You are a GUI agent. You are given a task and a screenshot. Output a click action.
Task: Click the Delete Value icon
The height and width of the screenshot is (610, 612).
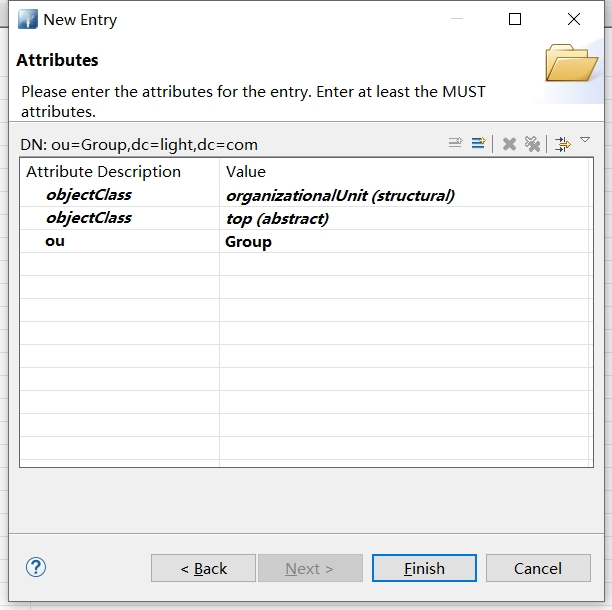coord(509,144)
